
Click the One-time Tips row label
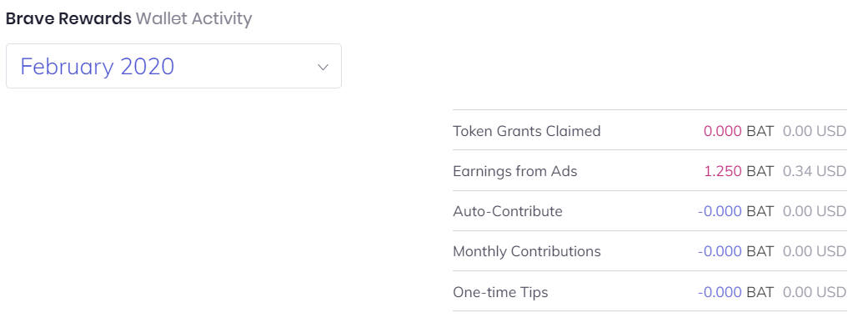(500, 292)
